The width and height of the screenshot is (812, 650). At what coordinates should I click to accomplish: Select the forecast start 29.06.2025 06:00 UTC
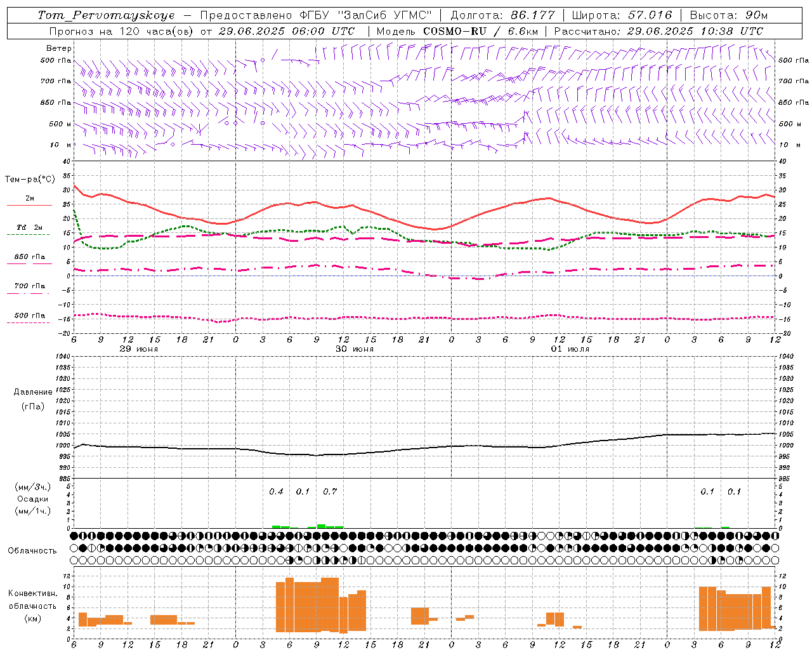(x=287, y=31)
